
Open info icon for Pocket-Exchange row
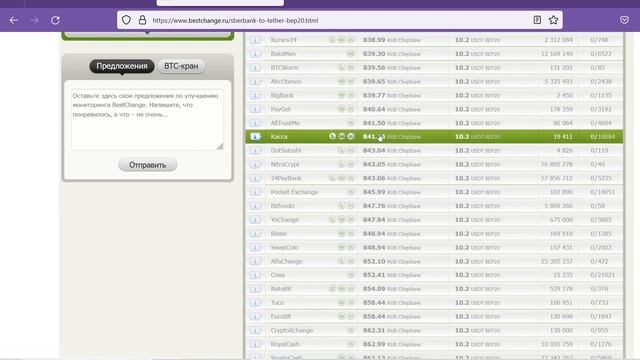(255, 192)
